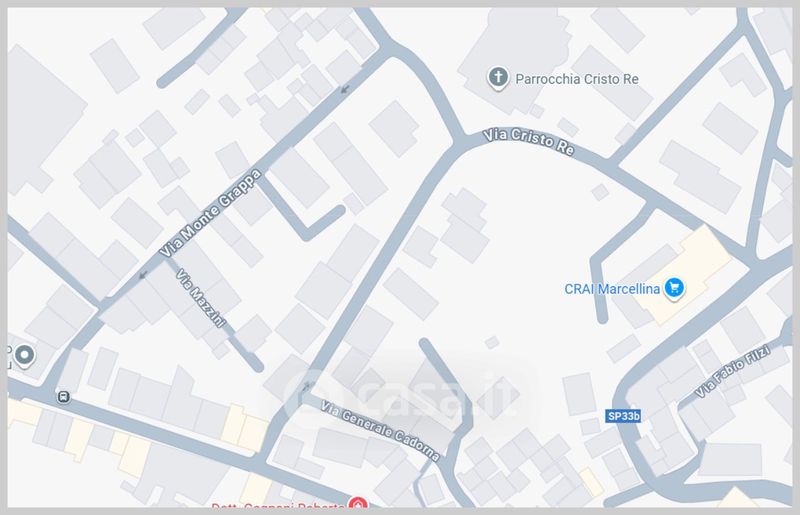Select the bus stop icon

coord(64,397)
